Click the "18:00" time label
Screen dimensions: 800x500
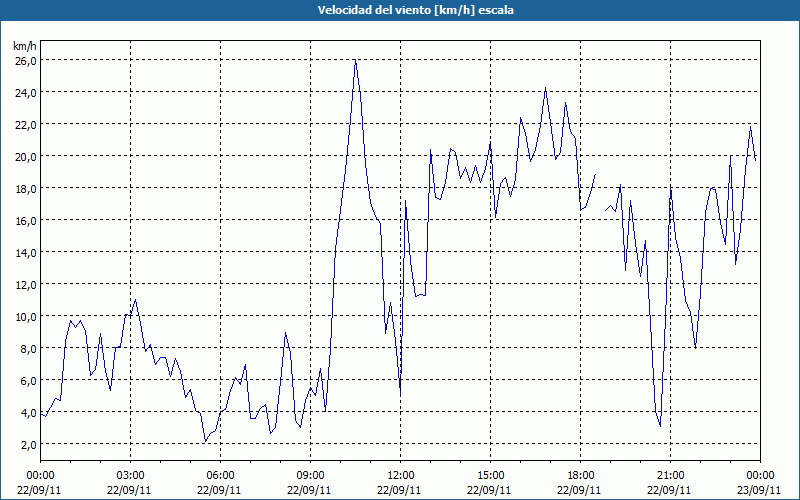coord(580,476)
